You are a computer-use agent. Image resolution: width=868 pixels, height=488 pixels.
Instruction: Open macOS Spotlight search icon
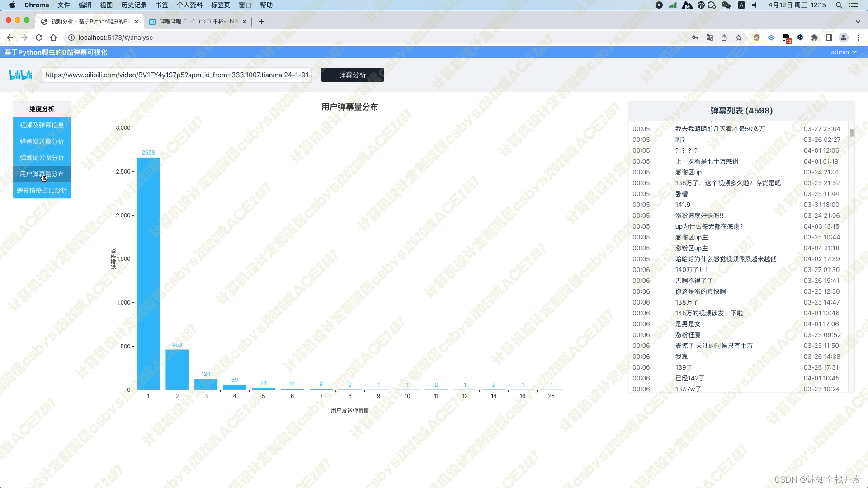pyautogui.click(x=839, y=5)
